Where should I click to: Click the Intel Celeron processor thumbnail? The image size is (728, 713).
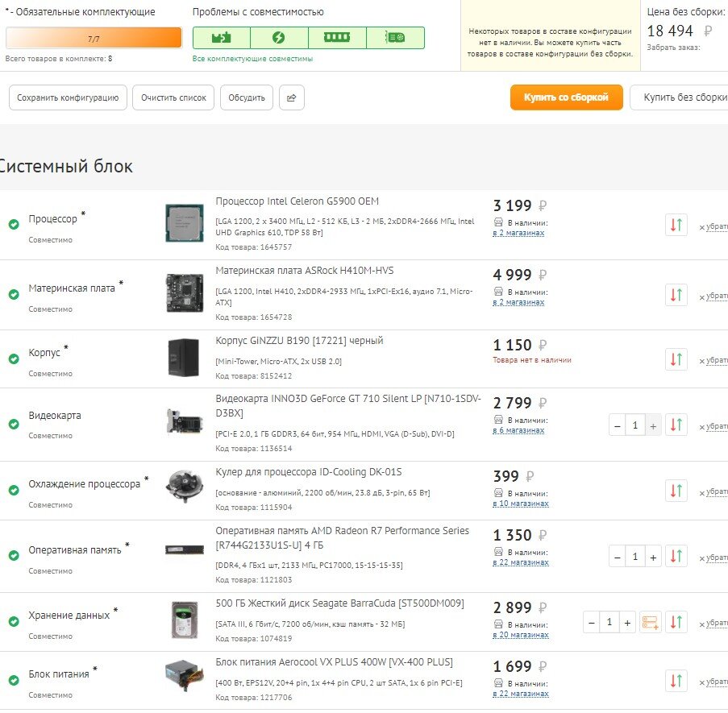185,223
